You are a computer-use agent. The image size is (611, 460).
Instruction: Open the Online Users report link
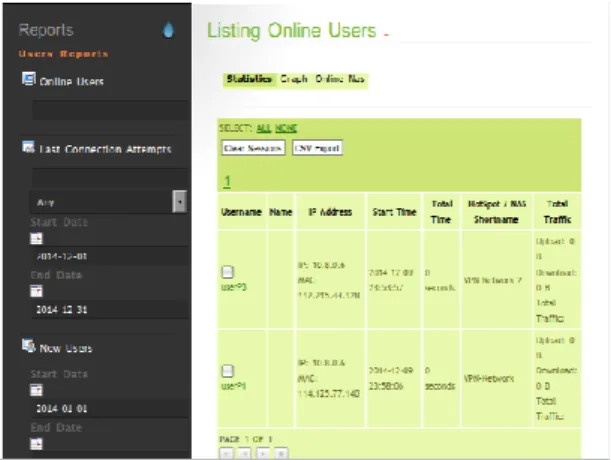71,81
